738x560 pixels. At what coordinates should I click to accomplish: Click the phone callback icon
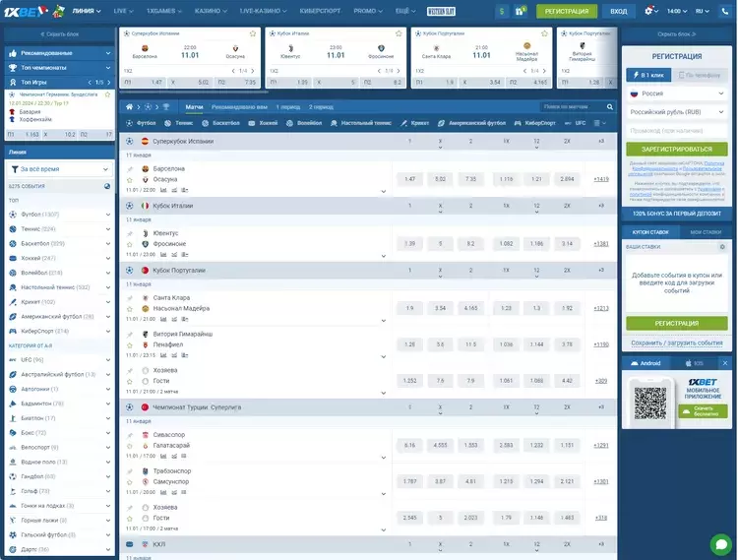[x=725, y=11]
